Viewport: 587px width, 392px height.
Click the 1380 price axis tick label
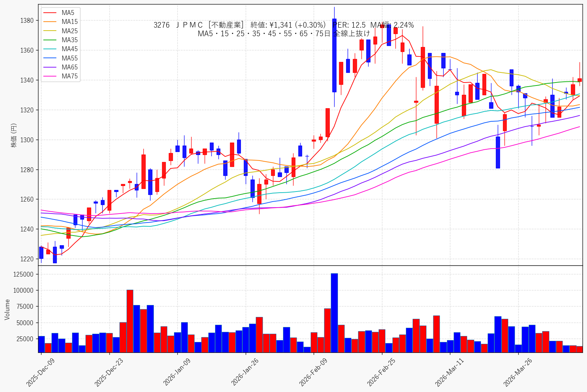click(x=27, y=21)
